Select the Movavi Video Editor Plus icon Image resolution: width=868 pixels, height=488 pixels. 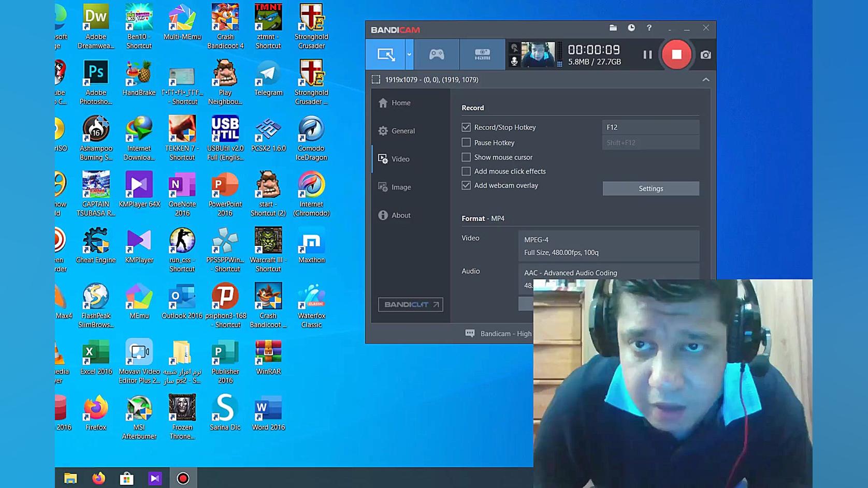click(x=139, y=361)
